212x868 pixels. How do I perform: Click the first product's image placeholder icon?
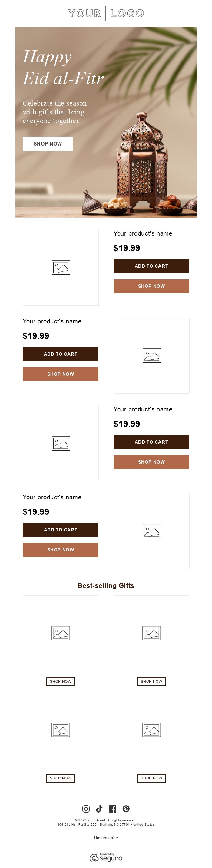click(x=61, y=267)
